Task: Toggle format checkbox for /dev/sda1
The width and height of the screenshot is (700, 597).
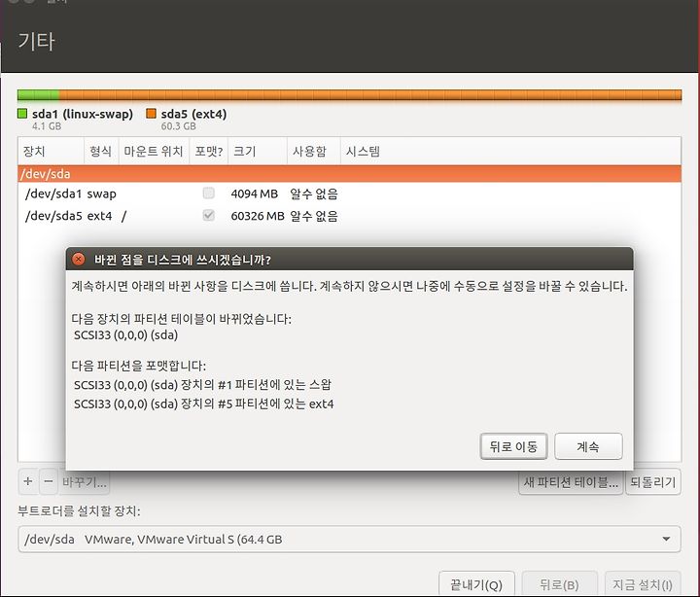Action: click(208, 193)
